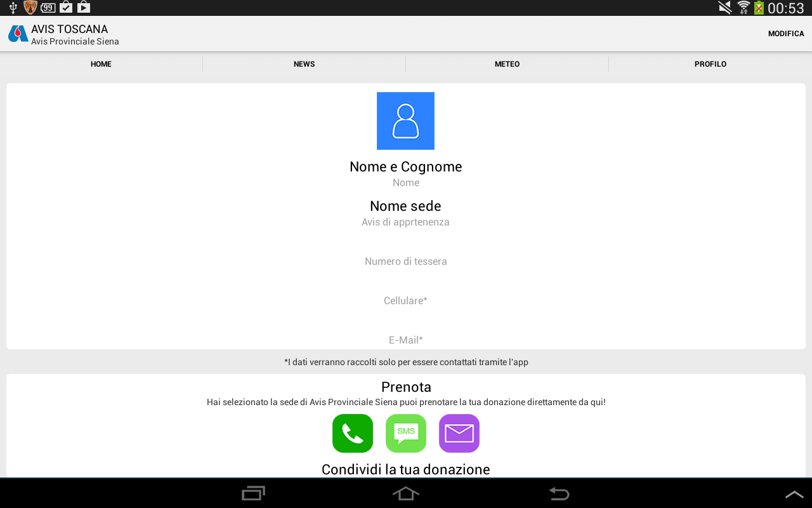
Task: Tap the orange shield notification icon
Action: (x=30, y=8)
